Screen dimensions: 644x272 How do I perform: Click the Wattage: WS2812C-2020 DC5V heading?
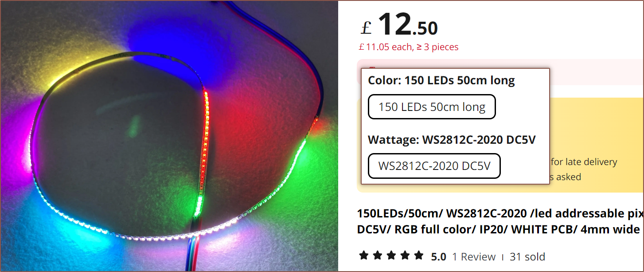(x=452, y=140)
